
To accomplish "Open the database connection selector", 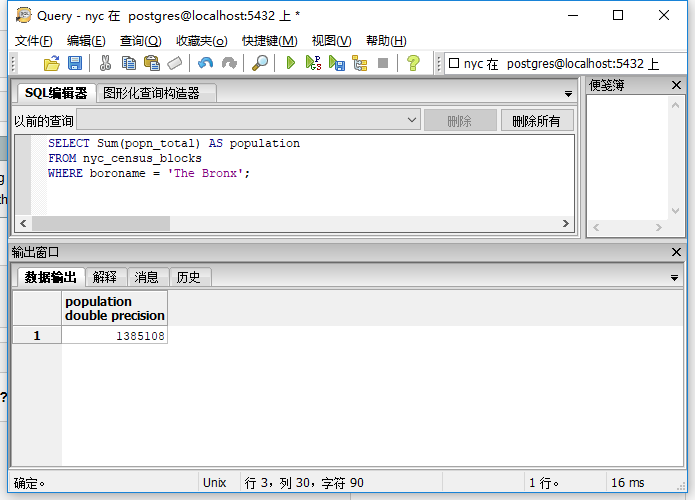I will 565,64.
